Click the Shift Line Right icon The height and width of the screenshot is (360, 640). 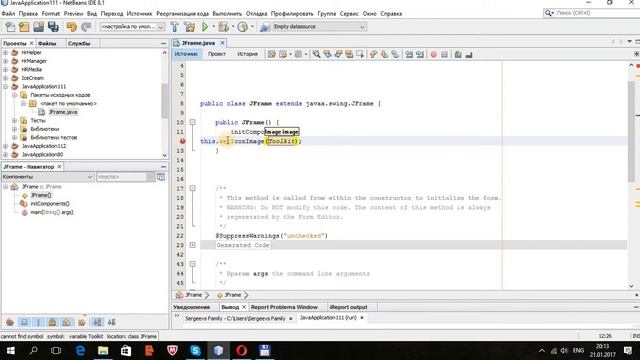(420, 54)
